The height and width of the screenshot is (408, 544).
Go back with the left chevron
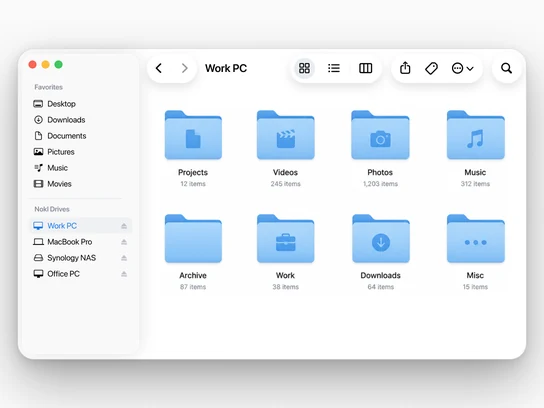pos(159,68)
